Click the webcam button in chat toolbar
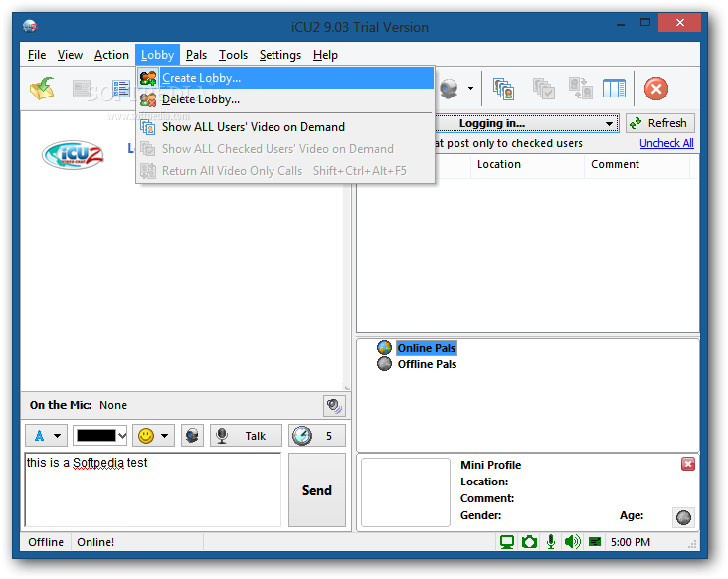Image resolution: width=728 pixels, height=579 pixels. pyautogui.click(x=192, y=436)
